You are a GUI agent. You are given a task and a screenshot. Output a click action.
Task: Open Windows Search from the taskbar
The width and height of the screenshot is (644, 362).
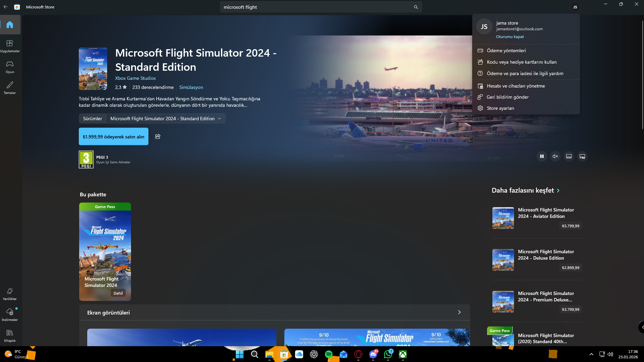point(255,354)
